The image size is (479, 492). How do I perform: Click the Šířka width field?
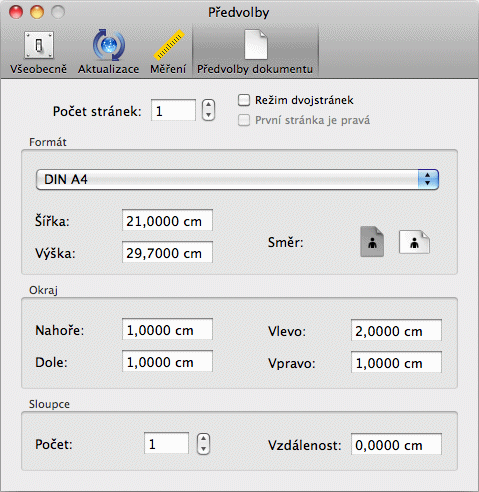point(167,220)
